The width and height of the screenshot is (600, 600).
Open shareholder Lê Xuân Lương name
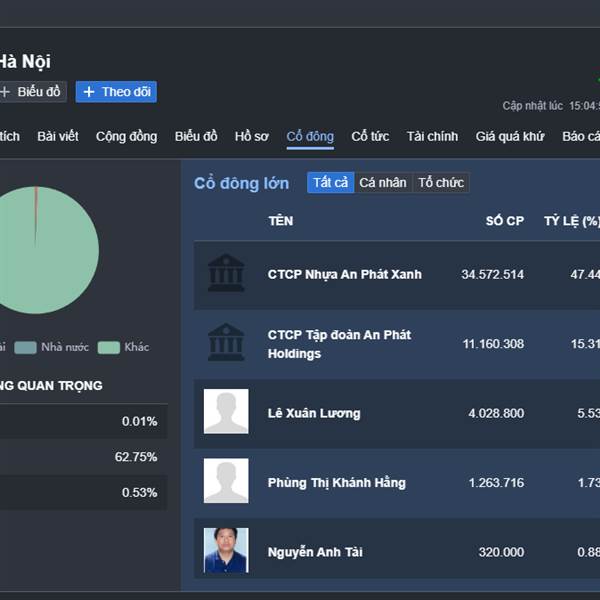tap(314, 413)
